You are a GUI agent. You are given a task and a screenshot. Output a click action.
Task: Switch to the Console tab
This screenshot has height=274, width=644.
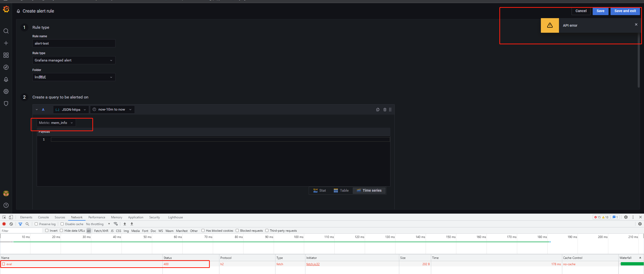pos(43,217)
